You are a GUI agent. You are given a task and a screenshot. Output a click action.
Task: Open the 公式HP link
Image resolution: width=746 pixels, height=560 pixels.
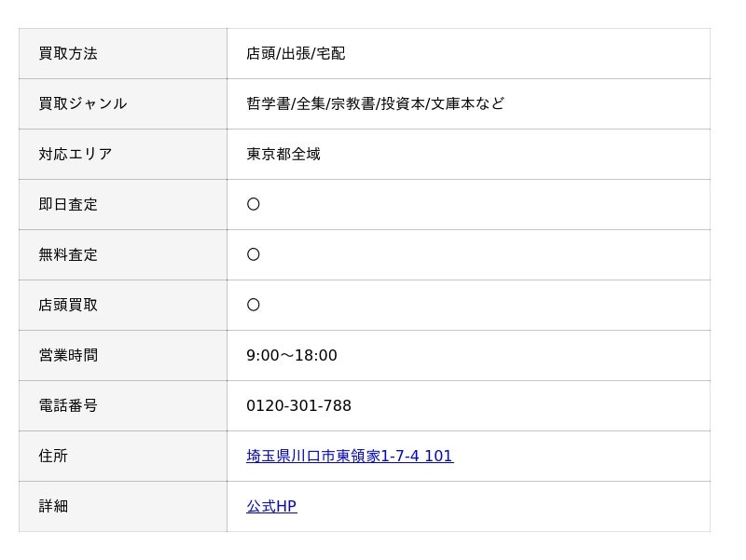[x=271, y=507]
